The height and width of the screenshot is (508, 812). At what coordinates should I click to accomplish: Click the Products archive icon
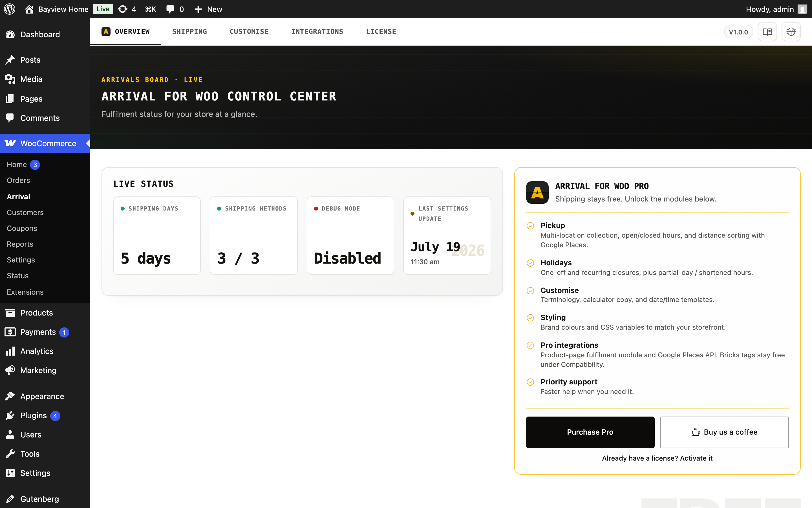10,312
